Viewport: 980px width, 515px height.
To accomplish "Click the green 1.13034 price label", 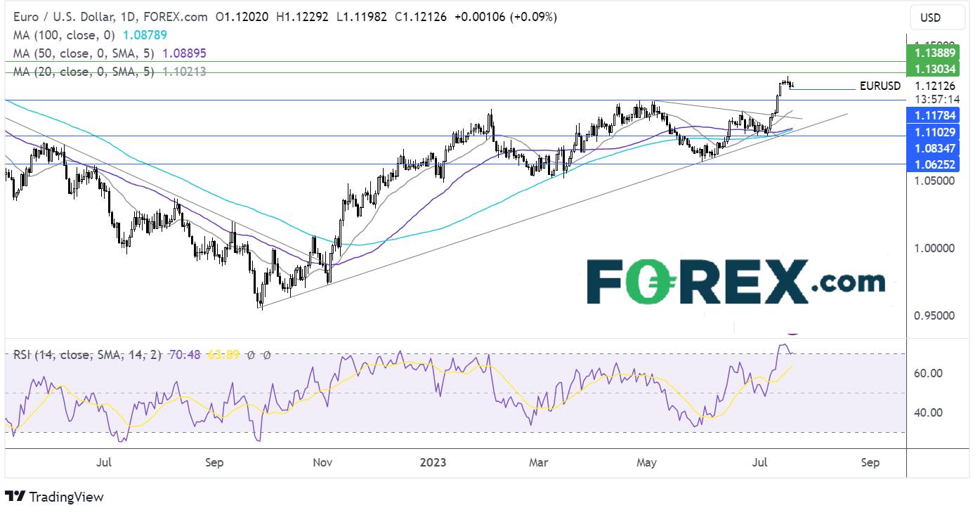I will tap(934, 69).
